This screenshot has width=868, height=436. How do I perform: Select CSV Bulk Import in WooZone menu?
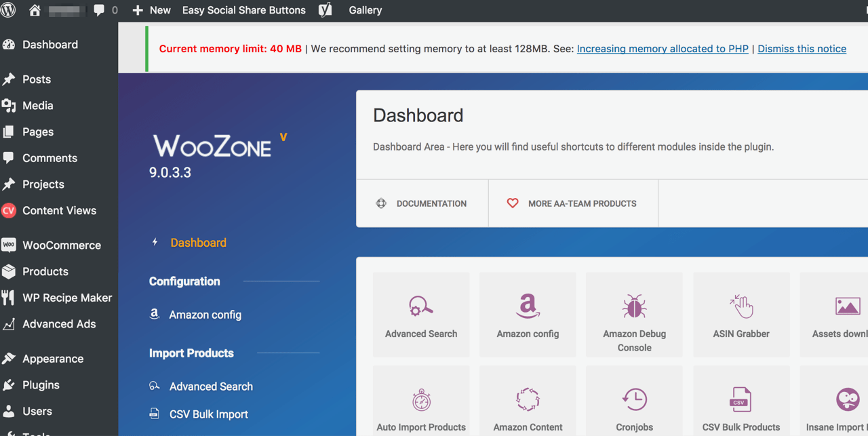[208, 414]
